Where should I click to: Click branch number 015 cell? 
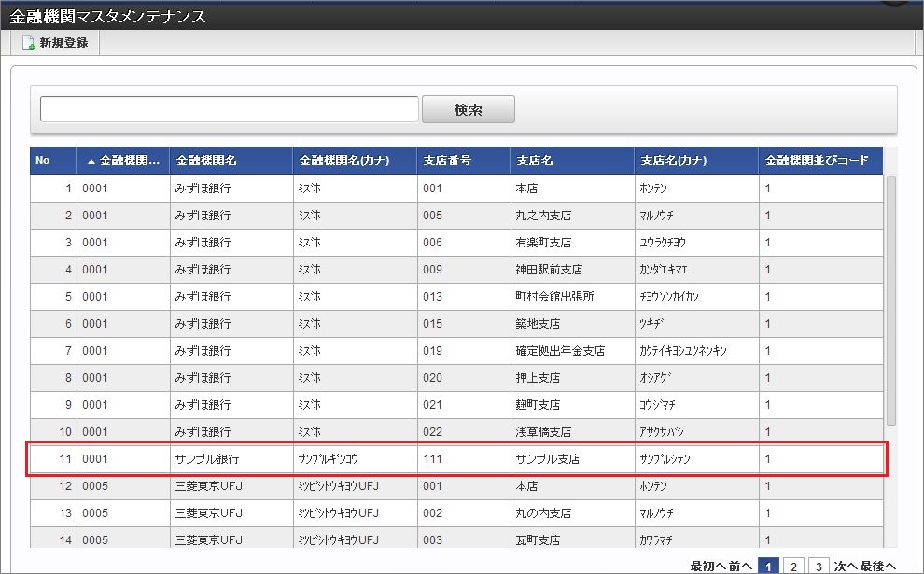click(464, 324)
